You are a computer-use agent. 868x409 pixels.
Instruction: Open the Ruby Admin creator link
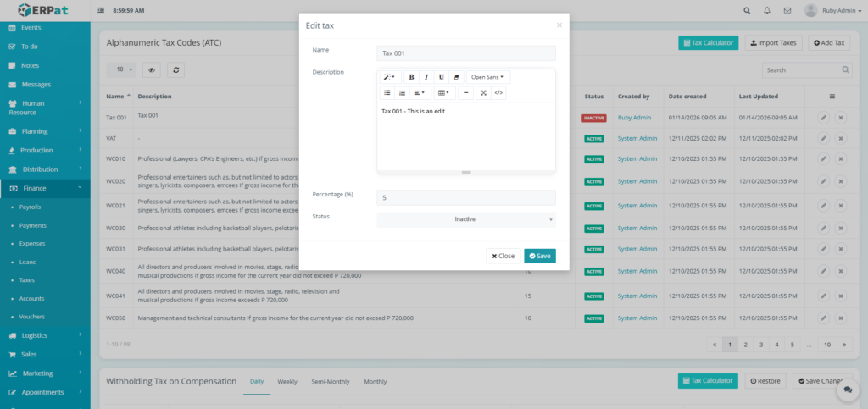pos(634,118)
